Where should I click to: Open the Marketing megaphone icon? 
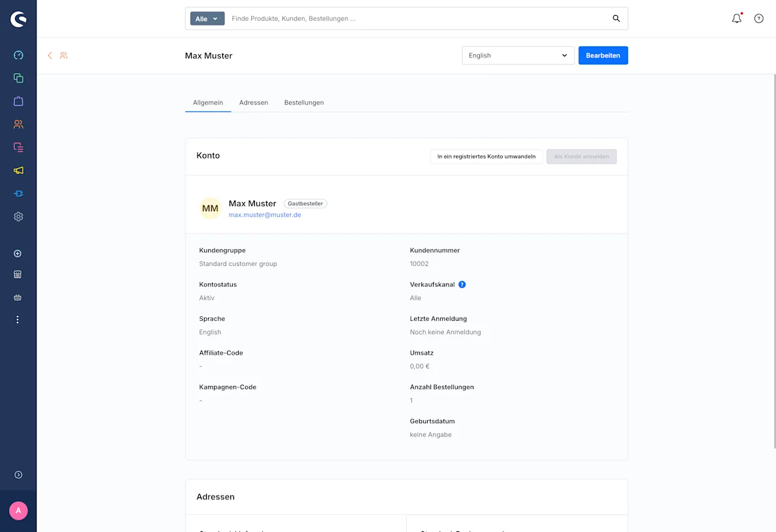[18, 170]
